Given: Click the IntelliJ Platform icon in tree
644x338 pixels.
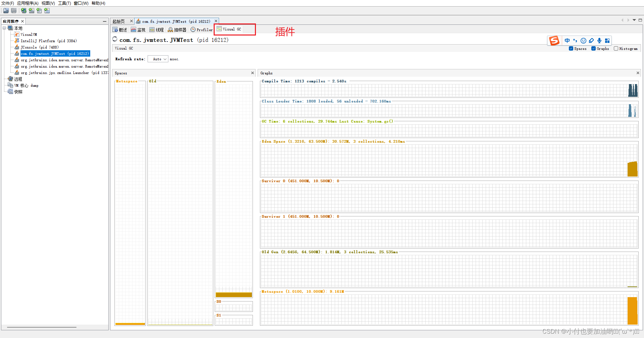Looking at the screenshot, I should tap(17, 41).
